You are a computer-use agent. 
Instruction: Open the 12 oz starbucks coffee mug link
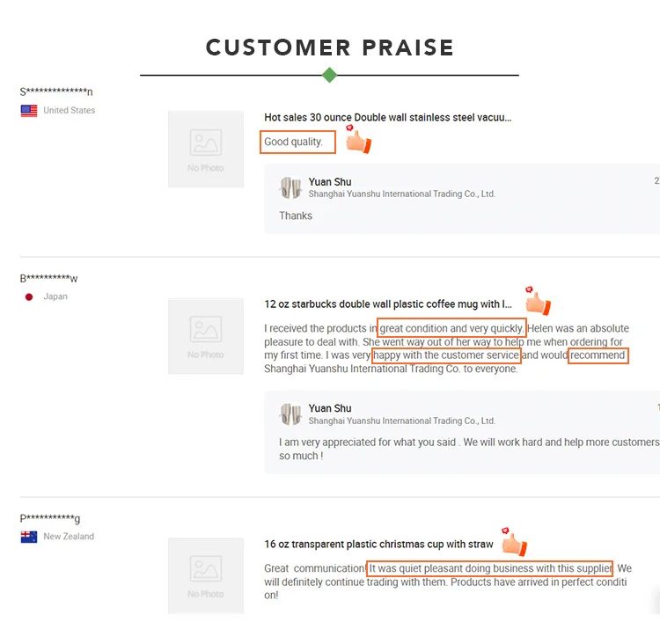[x=388, y=304]
